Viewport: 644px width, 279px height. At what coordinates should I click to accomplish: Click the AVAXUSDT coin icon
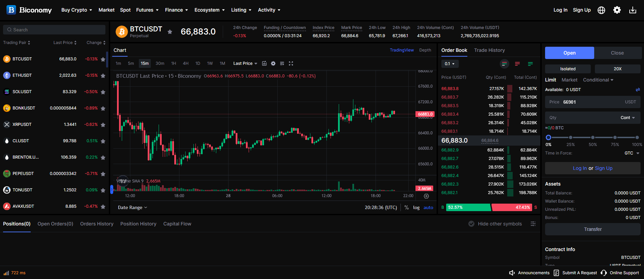click(7, 206)
